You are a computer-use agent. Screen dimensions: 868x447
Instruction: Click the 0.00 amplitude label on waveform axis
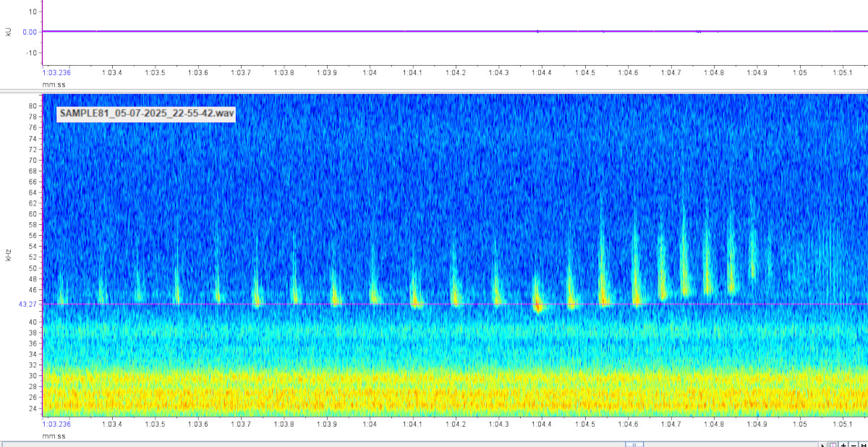(30, 32)
